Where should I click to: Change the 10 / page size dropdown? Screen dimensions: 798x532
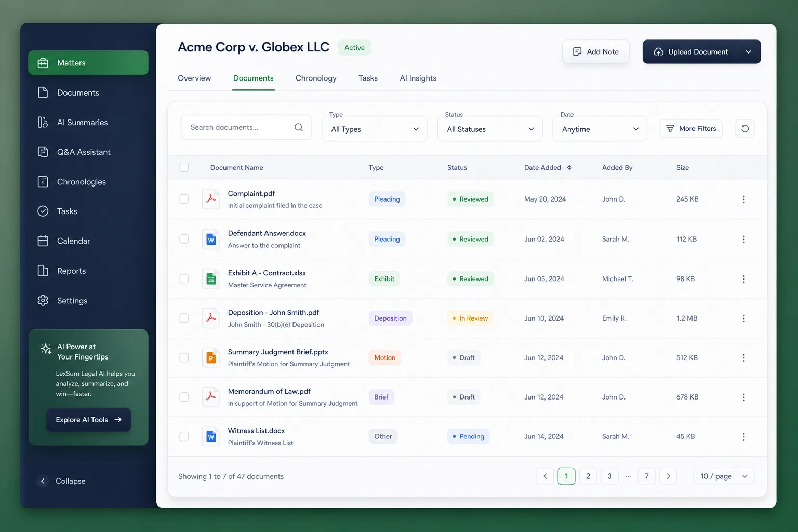click(724, 476)
